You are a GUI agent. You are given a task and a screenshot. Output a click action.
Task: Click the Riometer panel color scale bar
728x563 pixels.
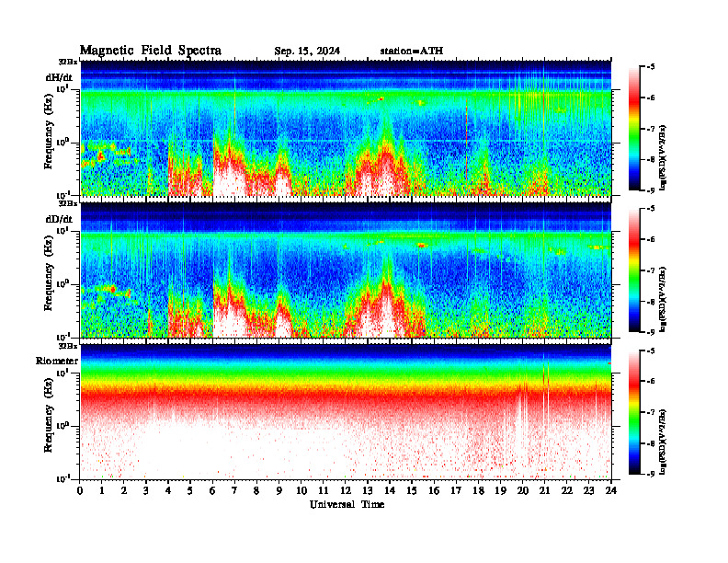tap(634, 412)
